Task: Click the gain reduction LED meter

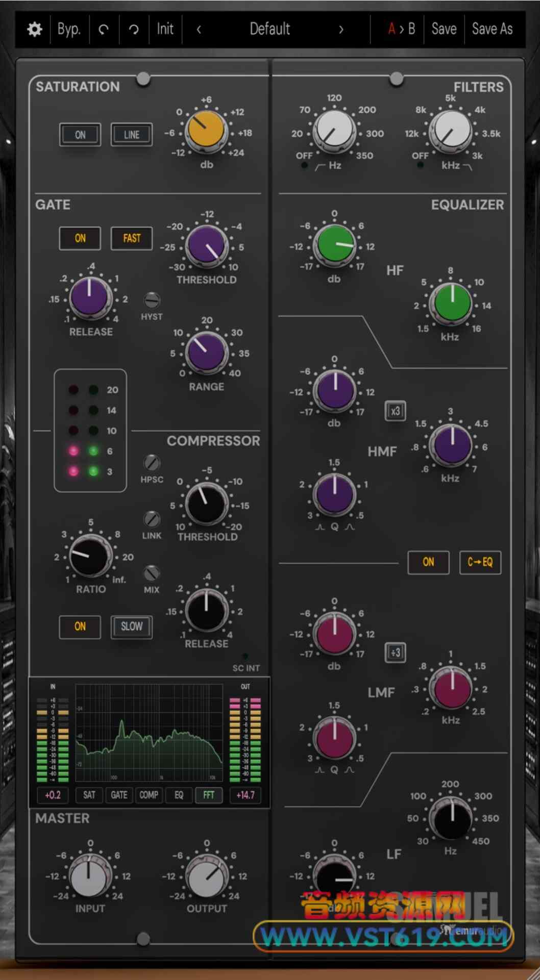Action: pos(90,431)
